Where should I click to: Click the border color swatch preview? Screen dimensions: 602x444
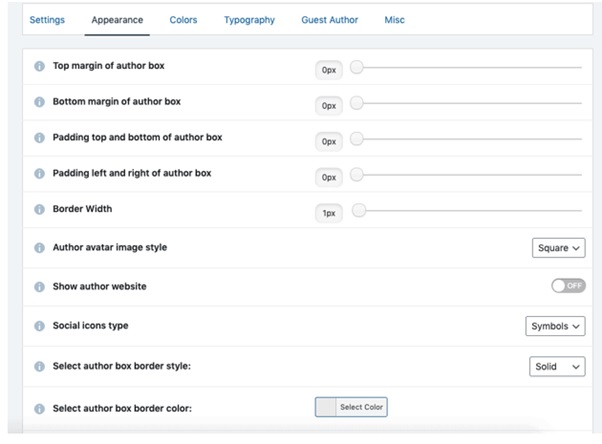tap(326, 407)
